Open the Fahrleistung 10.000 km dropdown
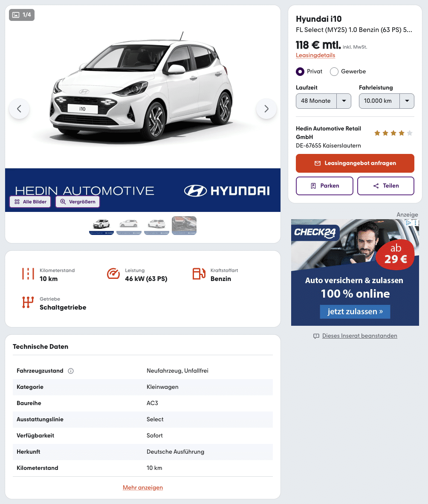 tap(387, 101)
